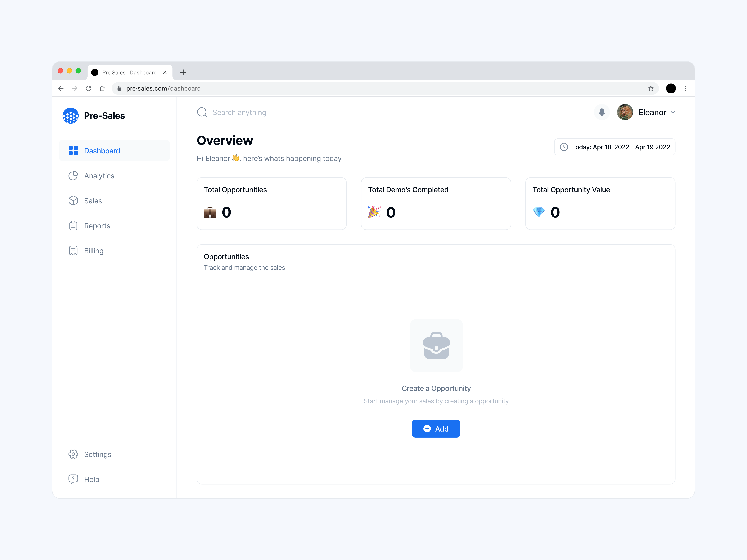Click the Search anything input field
The image size is (747, 560).
tap(239, 112)
